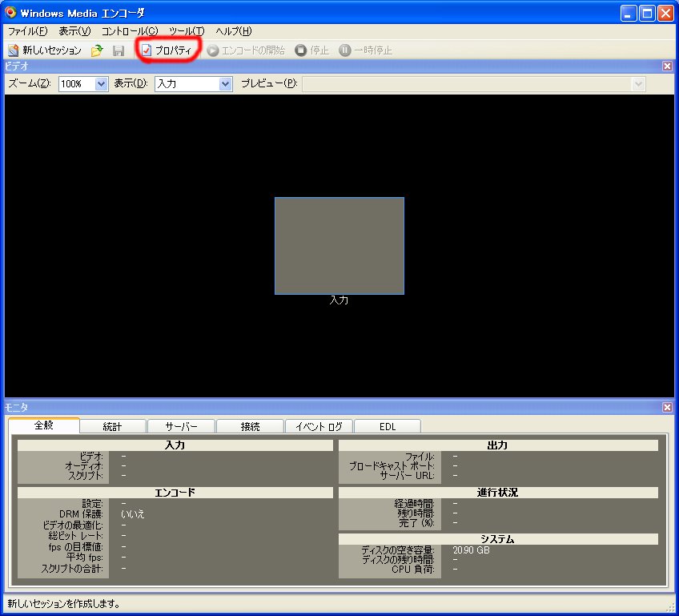Click the 停止 stop button
The image size is (679, 616).
pos(311,50)
